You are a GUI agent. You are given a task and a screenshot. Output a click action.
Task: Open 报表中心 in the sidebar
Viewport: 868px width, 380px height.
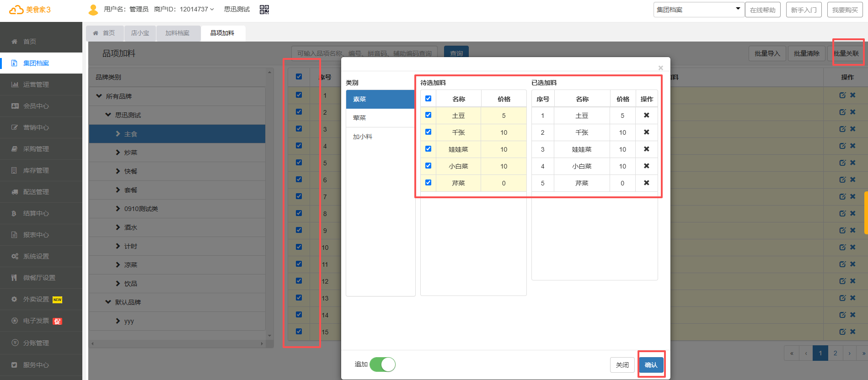point(36,235)
